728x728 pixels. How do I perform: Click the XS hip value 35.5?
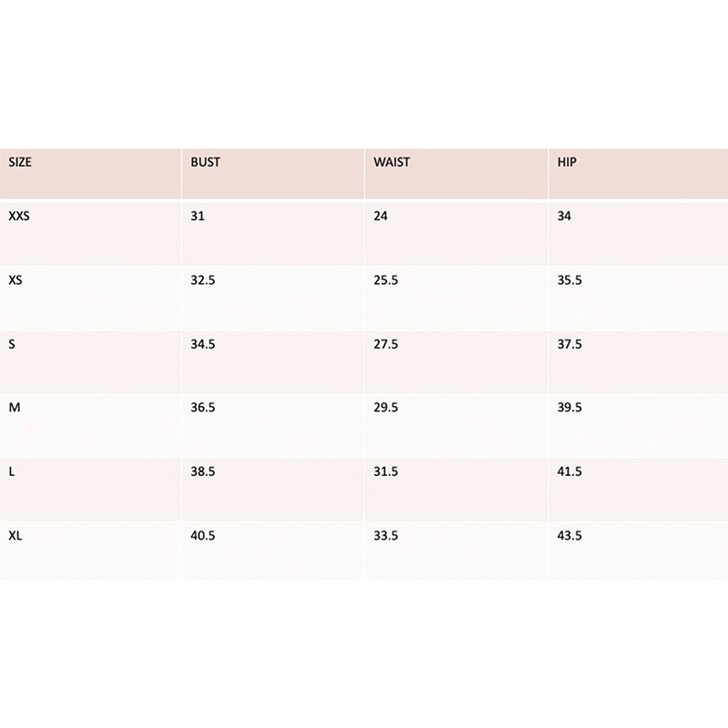point(569,280)
